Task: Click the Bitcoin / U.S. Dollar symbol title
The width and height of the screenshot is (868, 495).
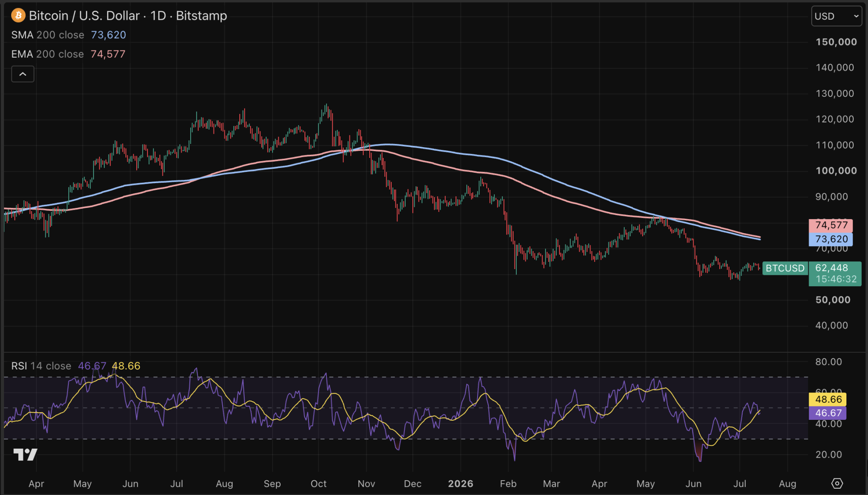Action: [x=85, y=16]
